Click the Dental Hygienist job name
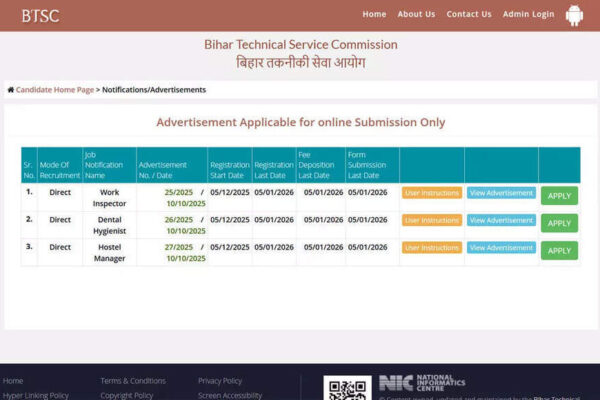 [x=109, y=225]
